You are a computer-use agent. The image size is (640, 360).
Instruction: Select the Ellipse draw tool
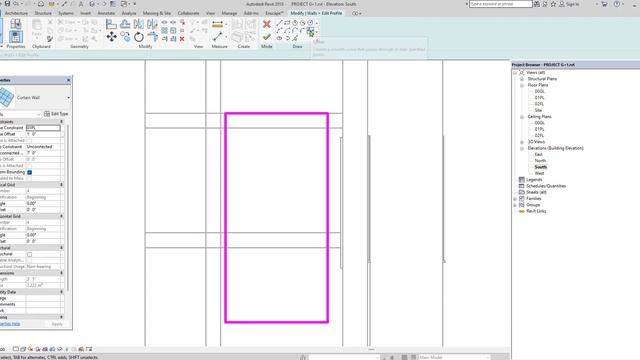click(279, 38)
